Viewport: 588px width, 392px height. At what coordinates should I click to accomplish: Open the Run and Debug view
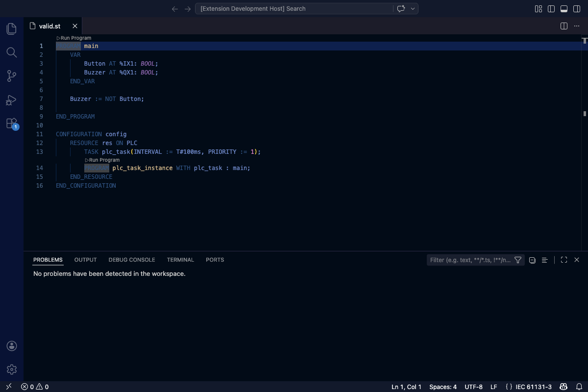pyautogui.click(x=12, y=100)
